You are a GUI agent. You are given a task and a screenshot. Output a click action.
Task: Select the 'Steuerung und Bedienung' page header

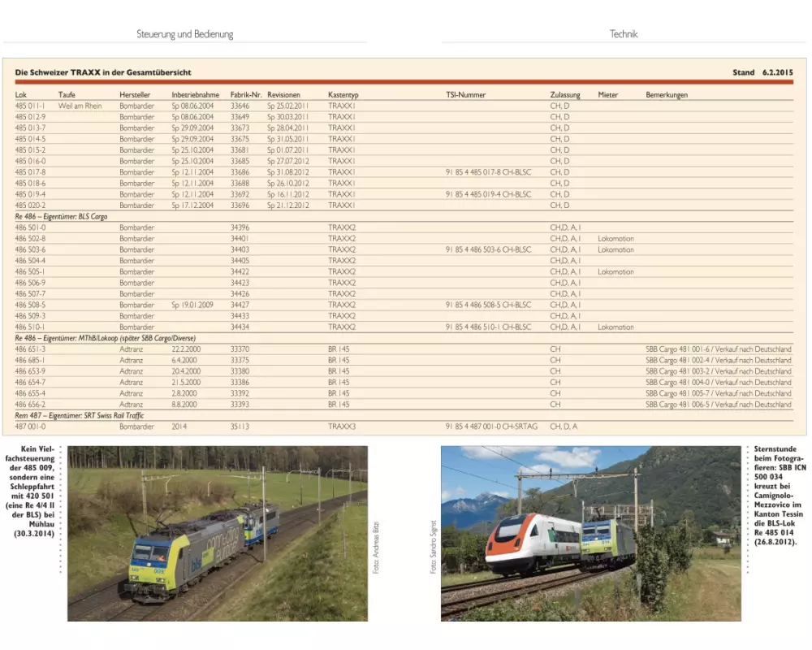(x=184, y=34)
